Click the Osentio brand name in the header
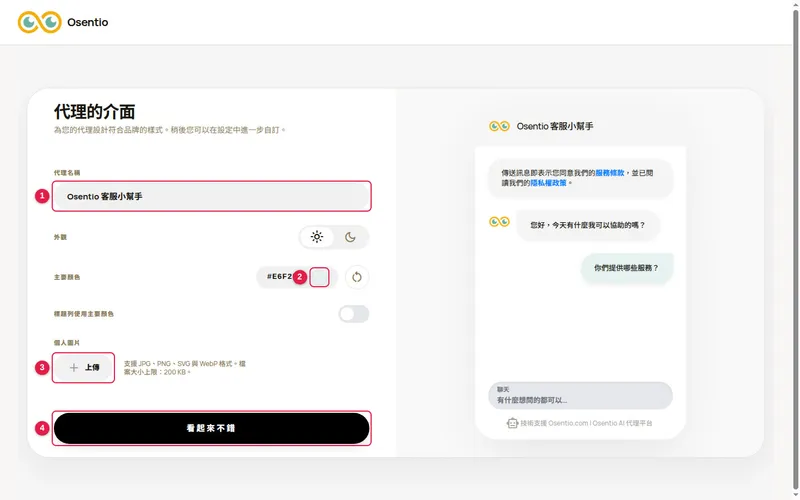 88,22
